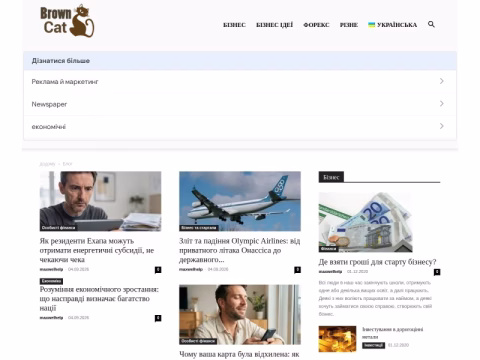Open the БІЗНЕС ІДЕЇ menu item
This screenshot has width=480, height=360.
274,25
